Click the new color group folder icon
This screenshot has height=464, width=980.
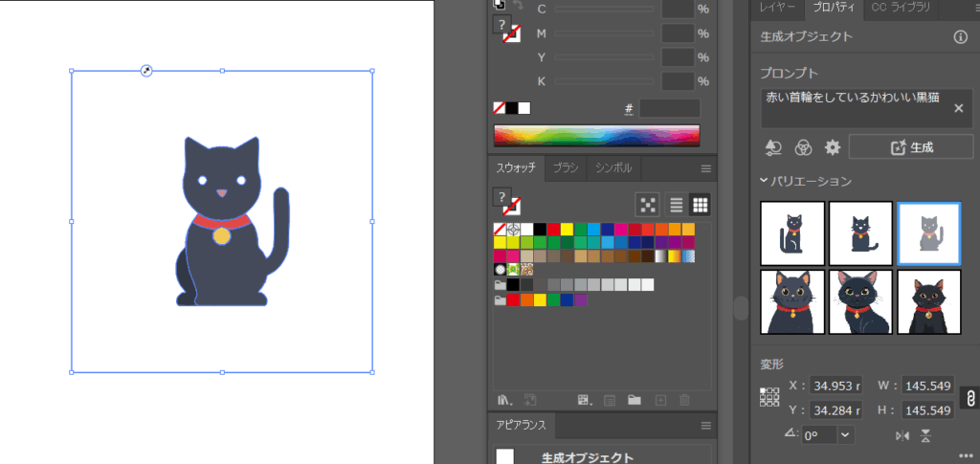coord(633,400)
